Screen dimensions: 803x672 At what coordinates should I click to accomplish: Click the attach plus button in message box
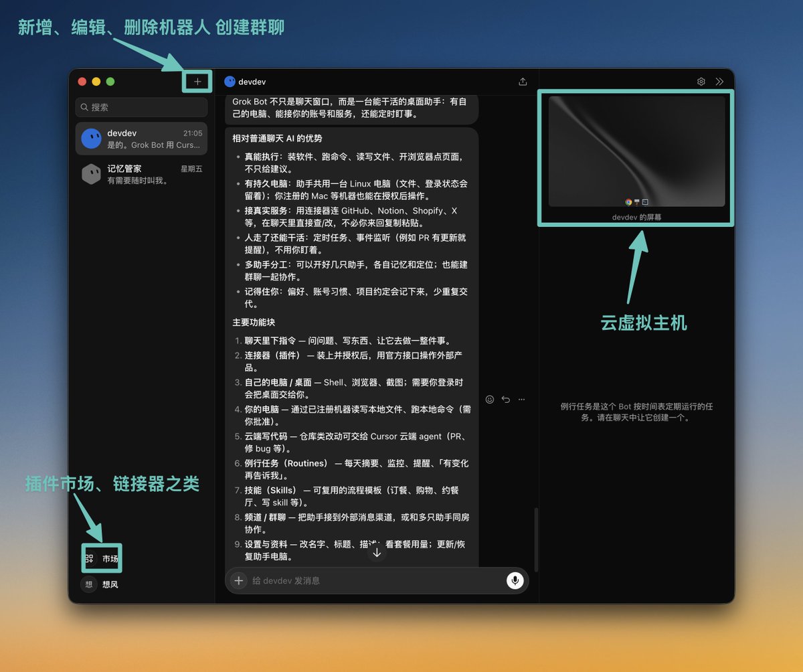click(239, 580)
